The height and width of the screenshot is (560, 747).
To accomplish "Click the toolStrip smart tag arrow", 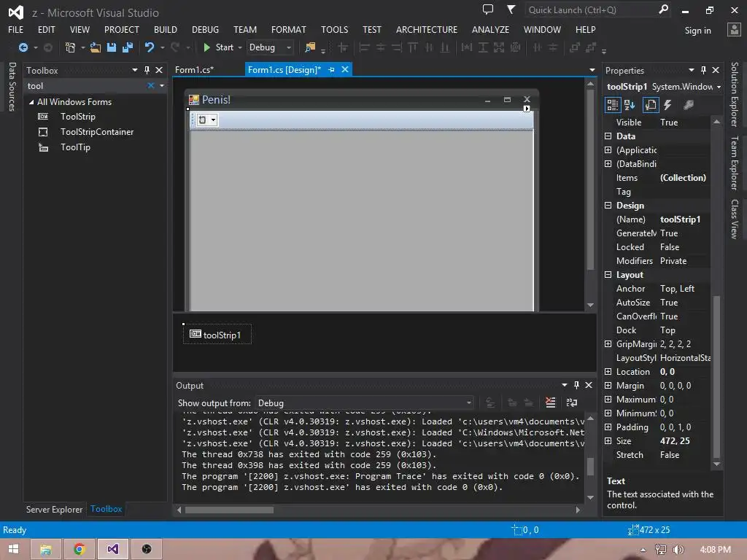I will coord(527,109).
